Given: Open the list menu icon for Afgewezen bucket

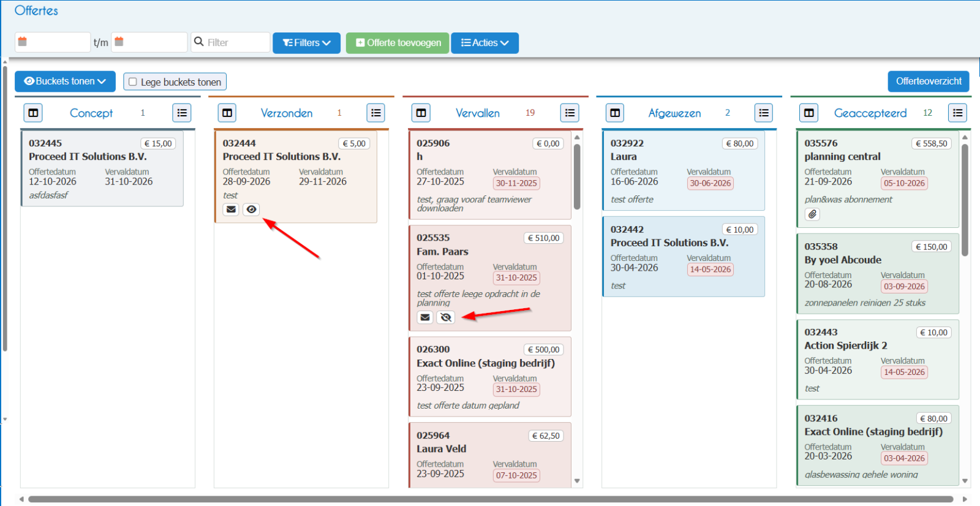Looking at the screenshot, I should tap(764, 113).
